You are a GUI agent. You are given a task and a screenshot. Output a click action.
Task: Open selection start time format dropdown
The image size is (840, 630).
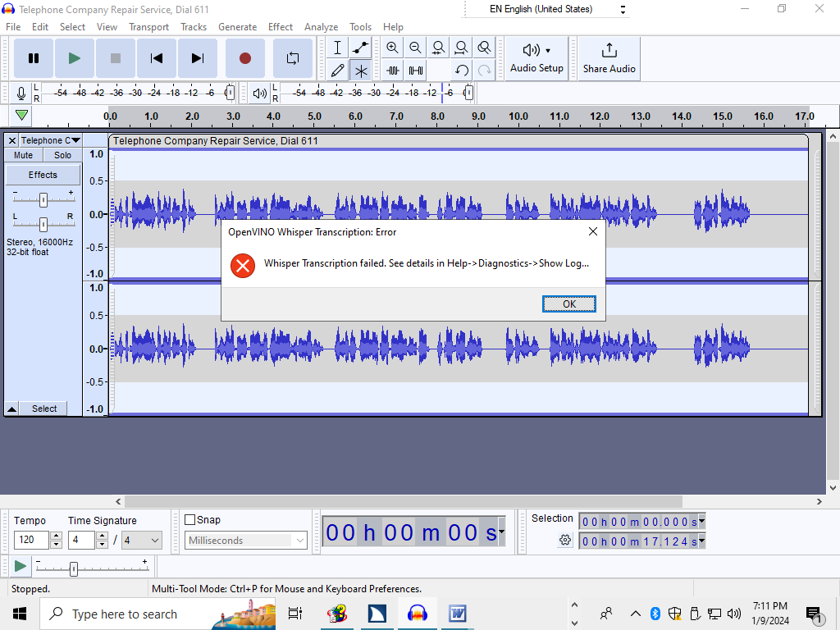pos(702,521)
